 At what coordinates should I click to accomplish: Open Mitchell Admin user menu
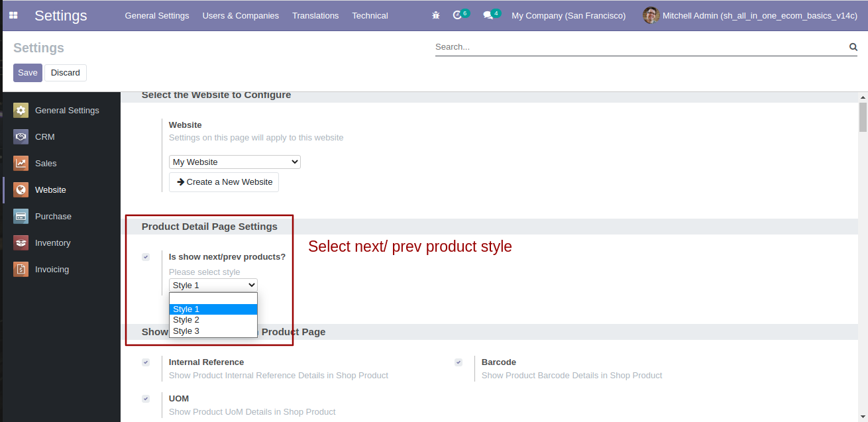[750, 15]
